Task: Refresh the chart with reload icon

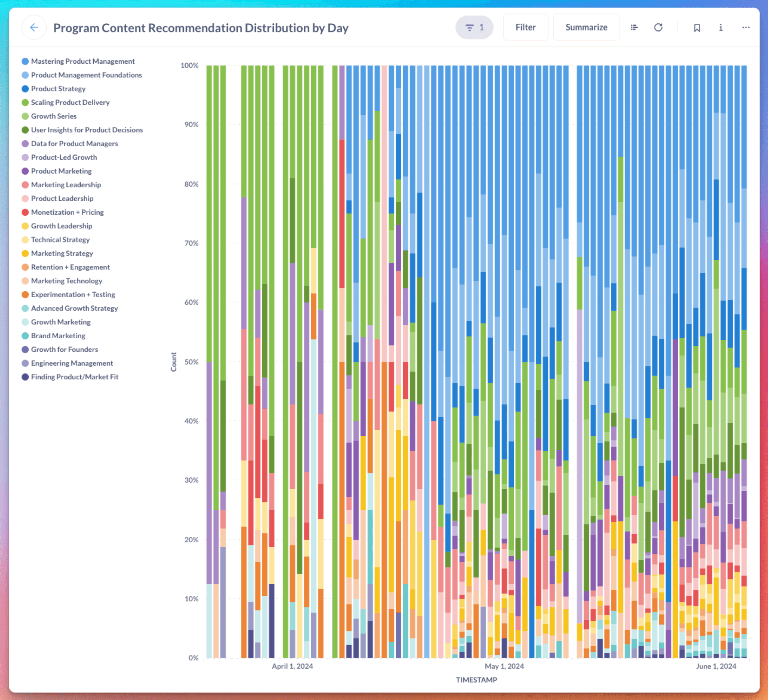Action: click(658, 28)
